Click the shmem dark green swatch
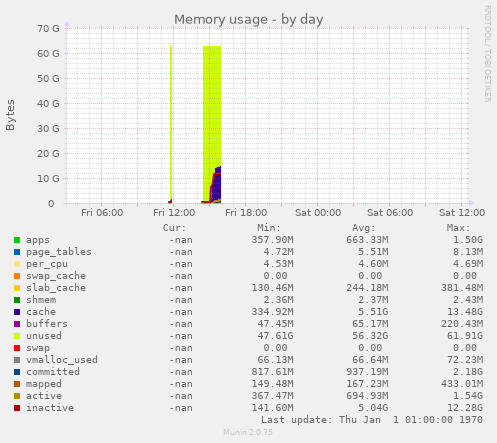The image size is (497, 443). pos(17,300)
